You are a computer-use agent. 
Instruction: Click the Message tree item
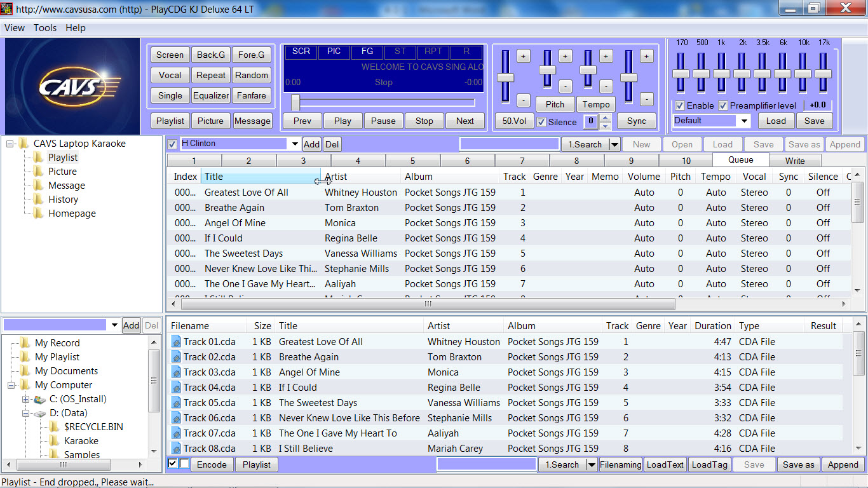click(x=66, y=185)
